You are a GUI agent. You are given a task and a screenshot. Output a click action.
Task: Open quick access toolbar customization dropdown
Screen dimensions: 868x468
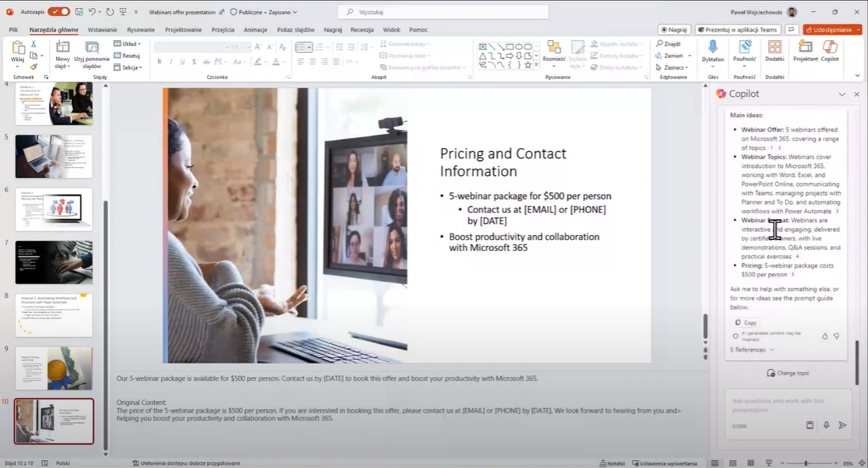point(135,12)
